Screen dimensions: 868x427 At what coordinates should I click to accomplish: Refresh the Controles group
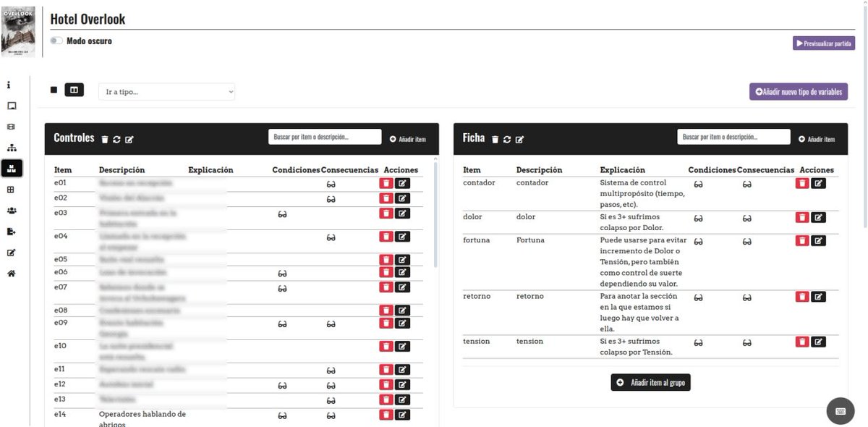(117, 140)
